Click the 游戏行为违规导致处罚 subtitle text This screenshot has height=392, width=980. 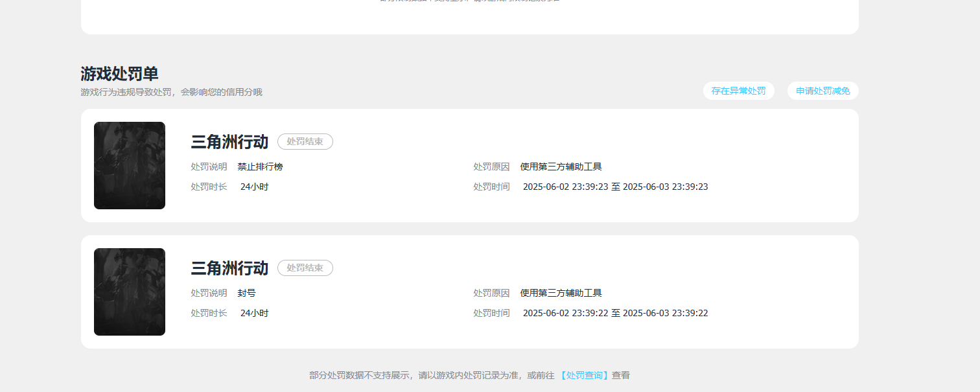pyautogui.click(x=171, y=92)
